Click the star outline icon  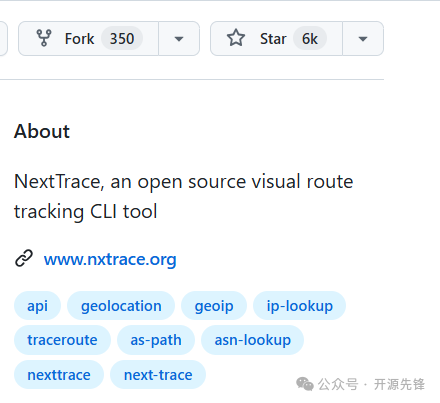coord(236,38)
